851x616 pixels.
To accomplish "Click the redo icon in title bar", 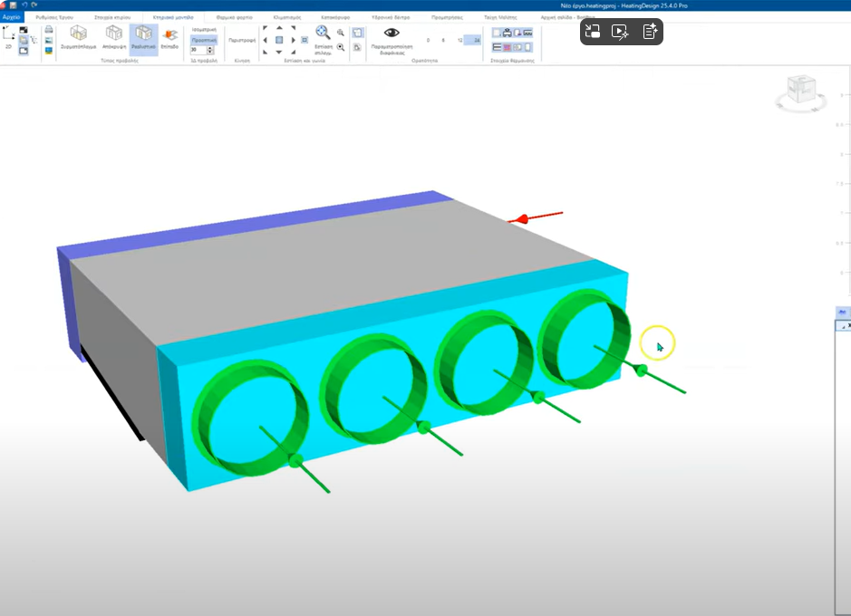I will click(34, 5).
